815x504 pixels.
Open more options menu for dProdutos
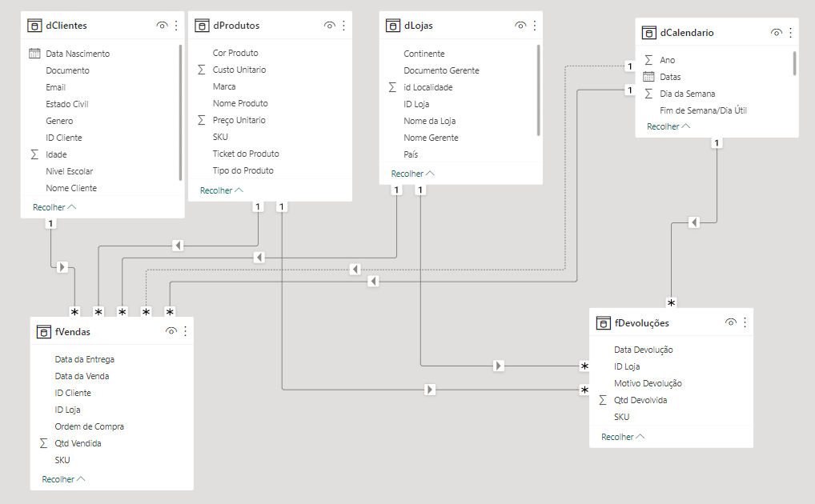click(x=344, y=26)
